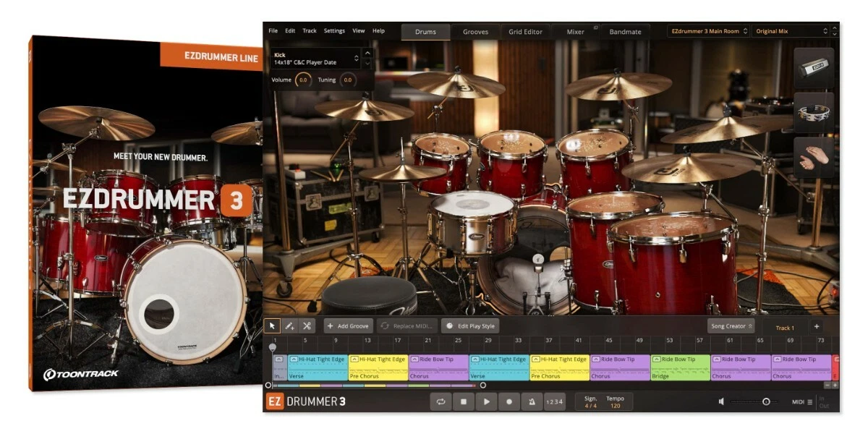This screenshot has height=434, width=868.
Task: Click bar 53 on timeline ruler
Action: (x=670, y=340)
